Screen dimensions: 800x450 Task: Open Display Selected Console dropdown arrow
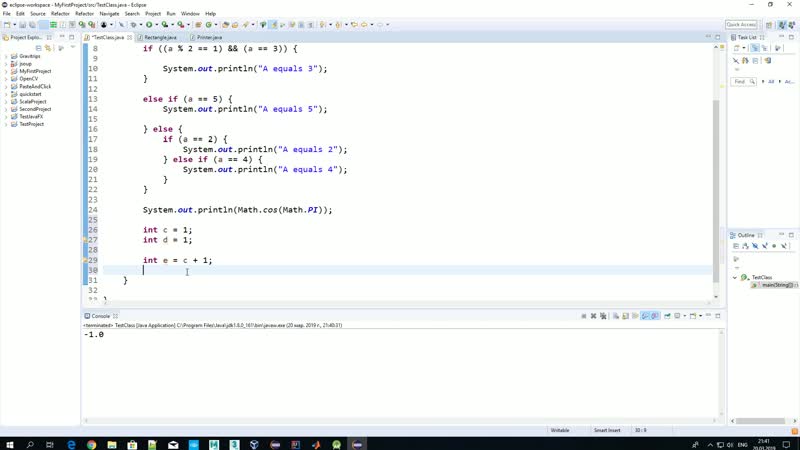tap(685, 316)
